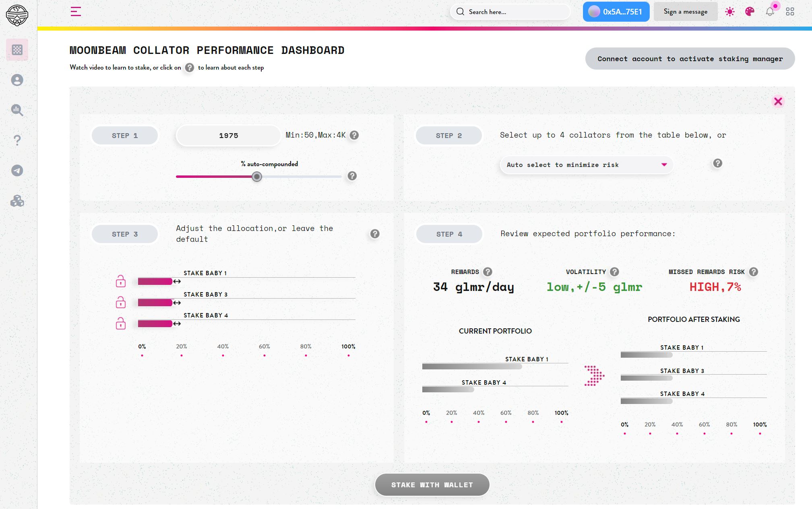
Task: Click resize arrow on STAKE BABY 1 bar
Action: (177, 281)
